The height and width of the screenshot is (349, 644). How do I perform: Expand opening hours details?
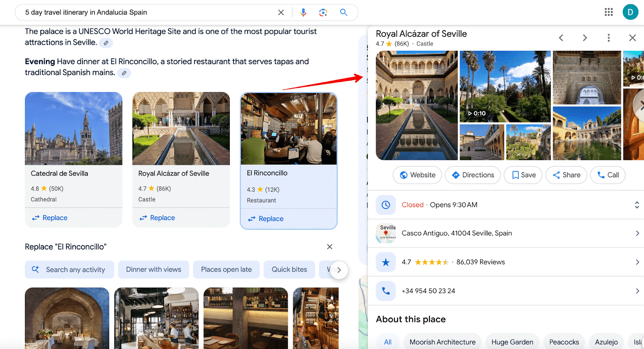point(637,205)
